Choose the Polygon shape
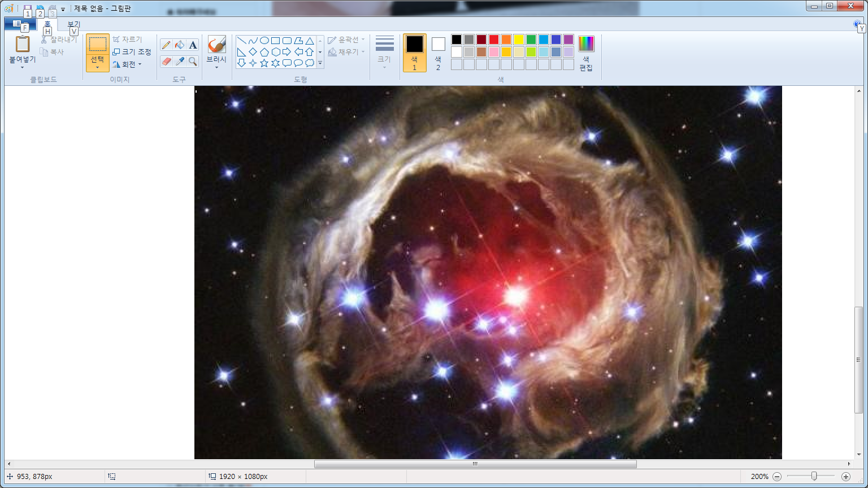This screenshot has height=488, width=868. tap(298, 41)
